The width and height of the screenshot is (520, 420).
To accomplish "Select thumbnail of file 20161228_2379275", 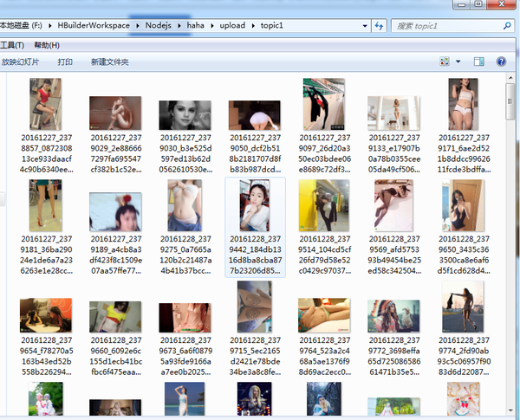I will click(x=185, y=205).
